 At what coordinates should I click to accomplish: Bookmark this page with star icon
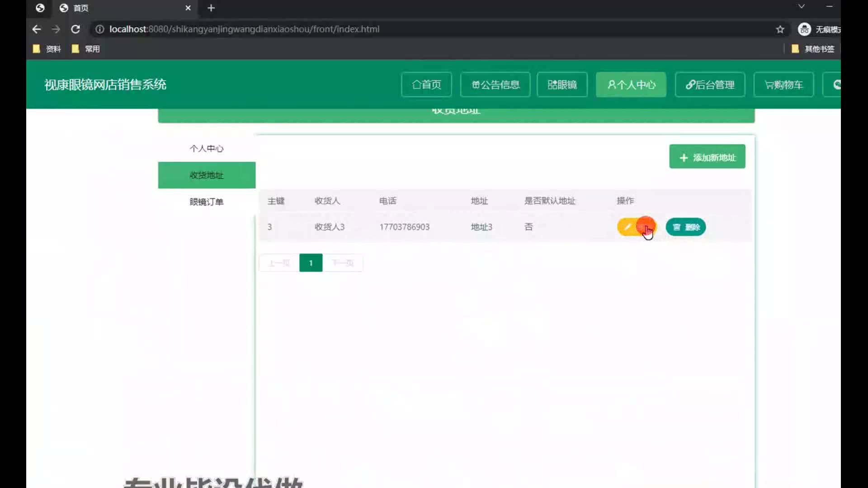click(x=780, y=29)
